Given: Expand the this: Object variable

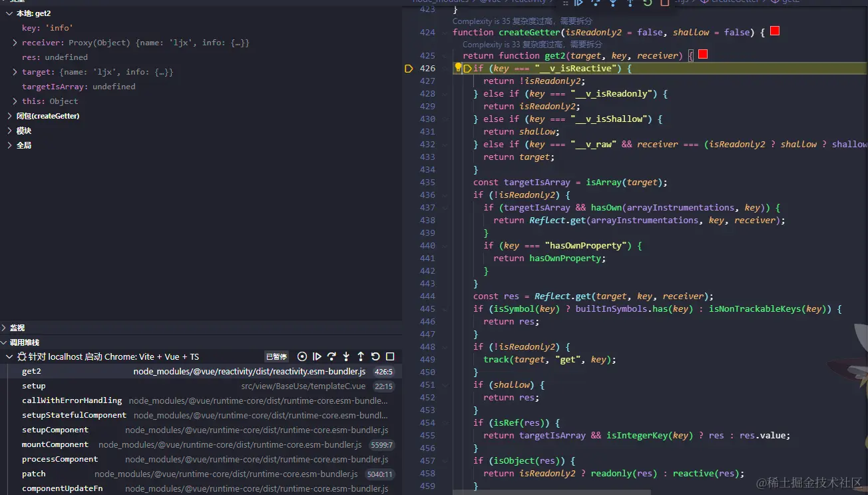Looking at the screenshot, I should (15, 101).
